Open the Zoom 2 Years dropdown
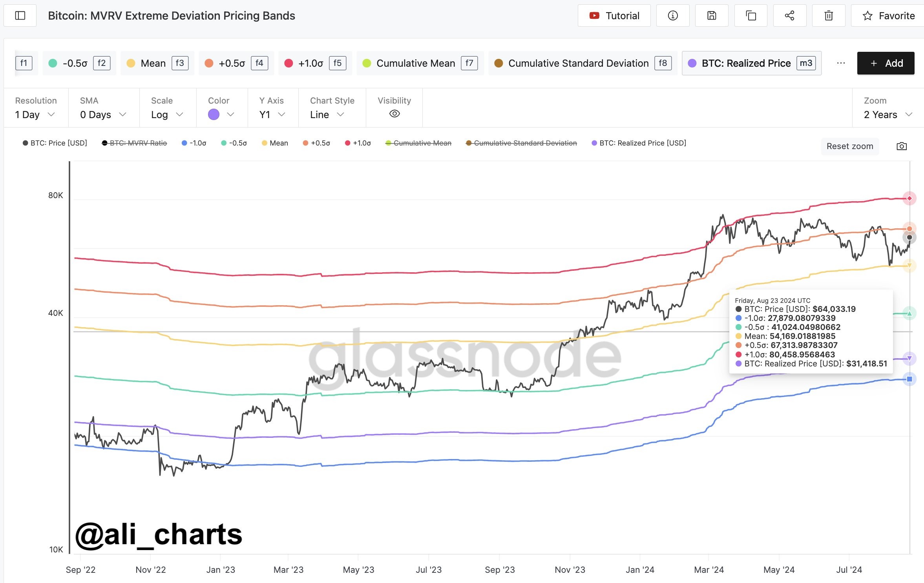This screenshot has height=583, width=924. click(x=887, y=115)
